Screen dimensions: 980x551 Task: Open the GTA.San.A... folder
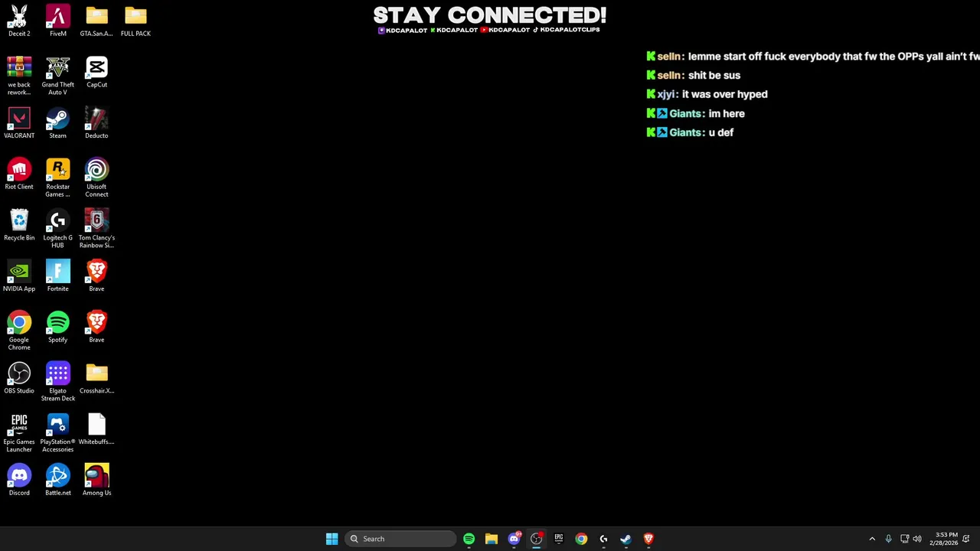click(x=96, y=21)
